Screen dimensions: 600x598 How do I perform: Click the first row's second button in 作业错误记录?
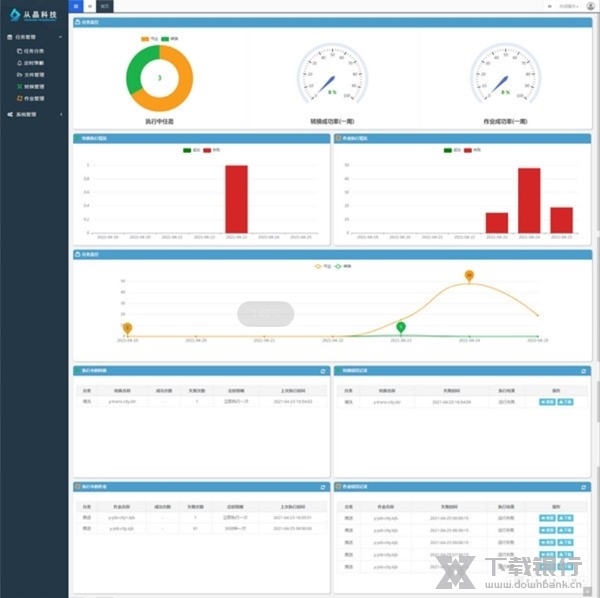pos(565,518)
